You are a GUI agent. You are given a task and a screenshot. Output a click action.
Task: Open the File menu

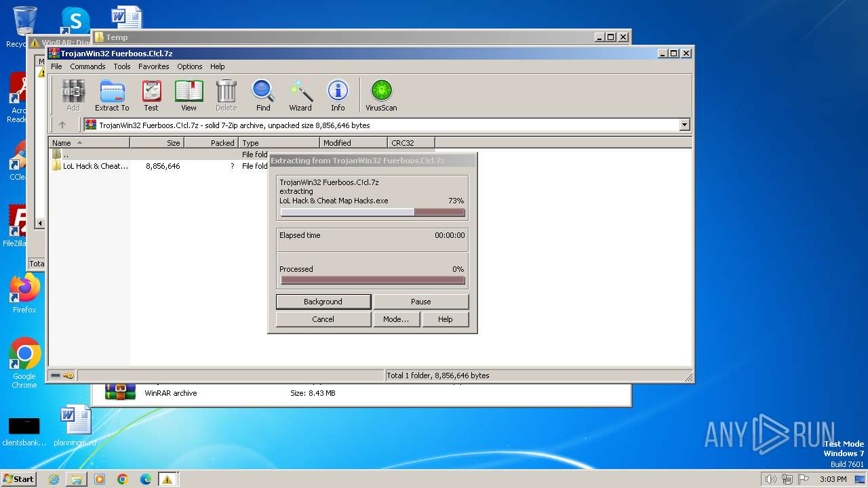point(56,66)
